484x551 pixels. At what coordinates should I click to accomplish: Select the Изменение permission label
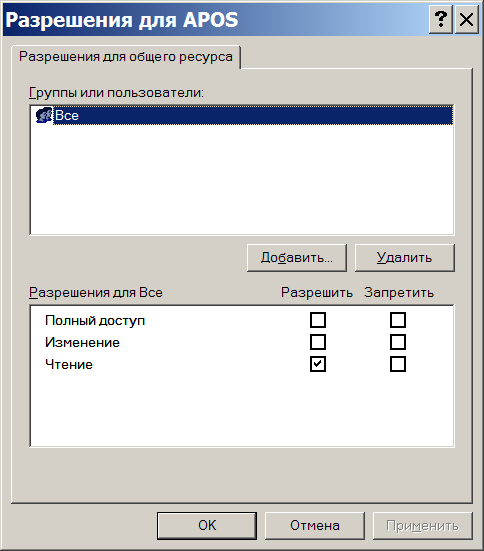click(x=82, y=342)
